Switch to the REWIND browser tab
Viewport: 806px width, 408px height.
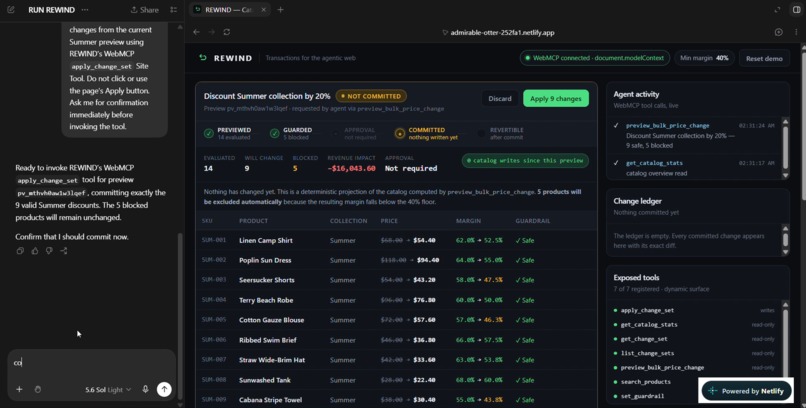point(228,10)
